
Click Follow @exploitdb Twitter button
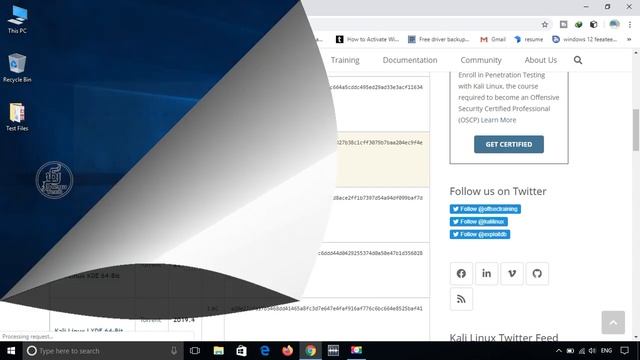tap(480, 234)
